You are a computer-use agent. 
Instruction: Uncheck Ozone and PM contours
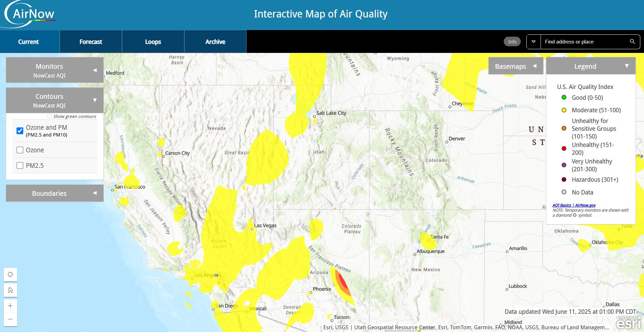click(x=20, y=130)
